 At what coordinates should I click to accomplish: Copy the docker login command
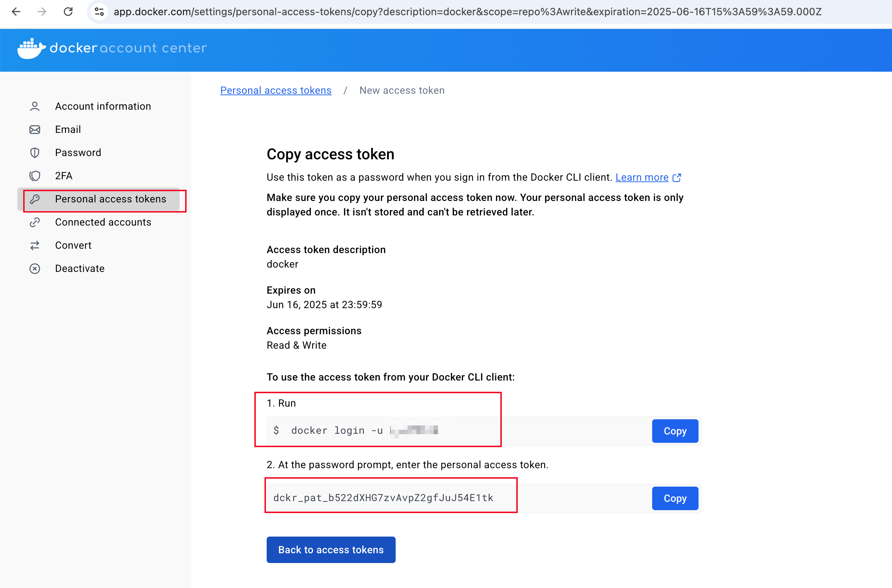(x=675, y=431)
